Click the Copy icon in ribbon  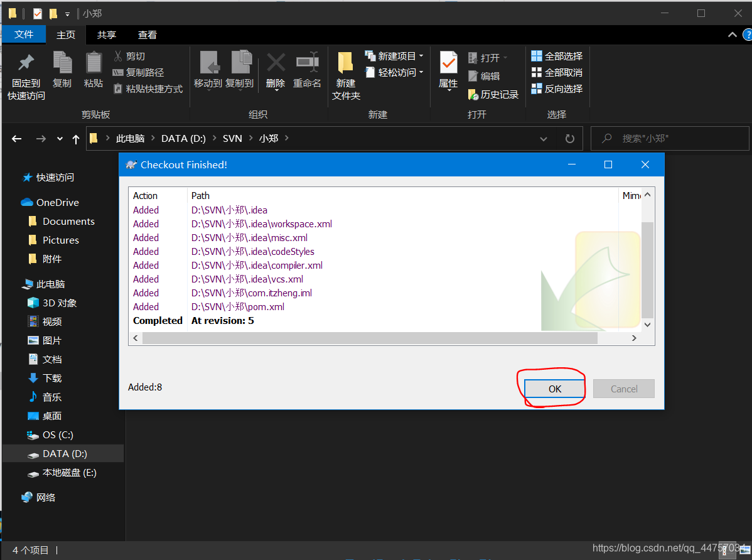point(62,63)
